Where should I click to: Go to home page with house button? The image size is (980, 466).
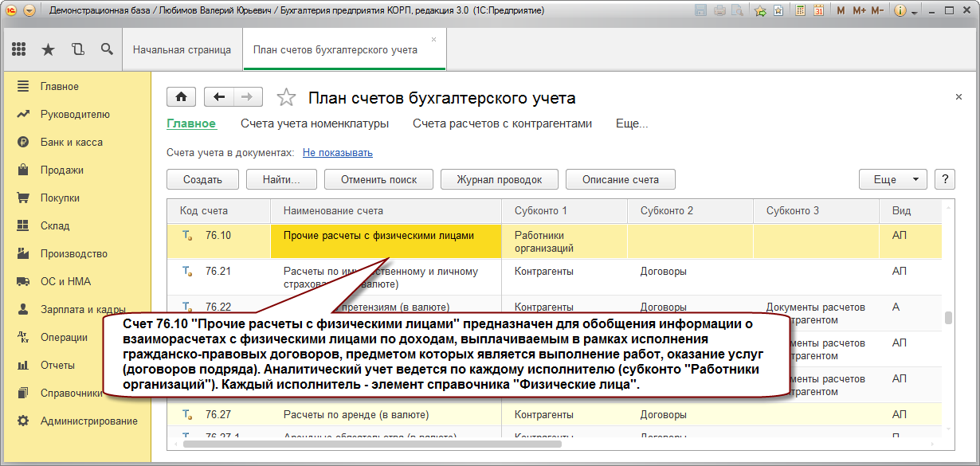[x=181, y=97]
